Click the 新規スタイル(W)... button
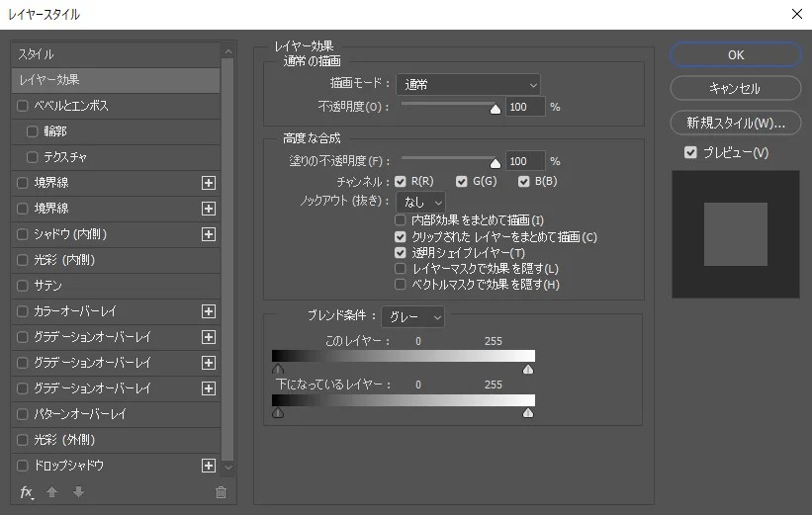Screen dimensions: 812x515 coord(736,124)
